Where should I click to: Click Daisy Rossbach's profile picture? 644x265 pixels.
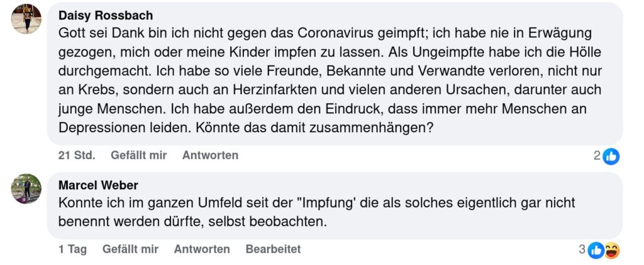coord(26,19)
